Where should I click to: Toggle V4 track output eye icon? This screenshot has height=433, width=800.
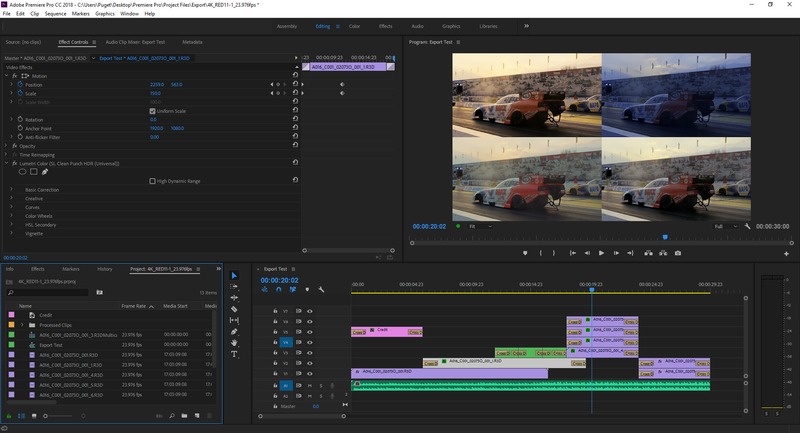(310, 342)
